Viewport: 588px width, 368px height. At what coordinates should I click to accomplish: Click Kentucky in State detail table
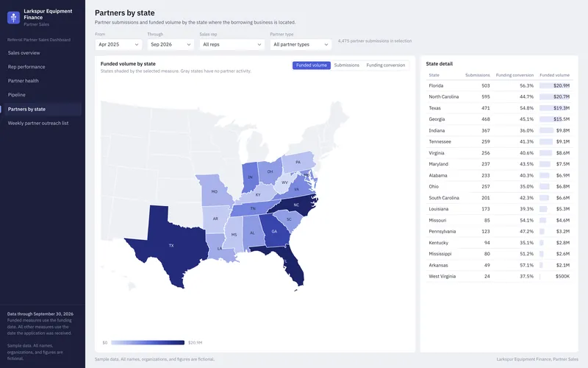click(499, 243)
